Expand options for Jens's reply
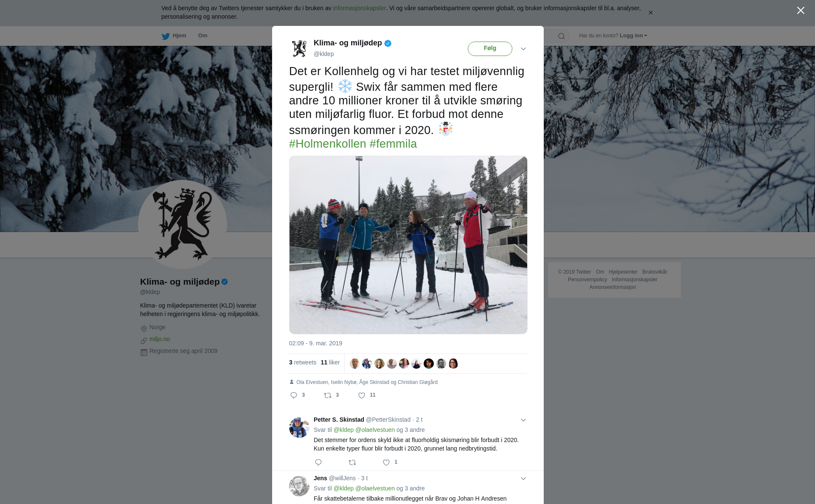 point(523,479)
